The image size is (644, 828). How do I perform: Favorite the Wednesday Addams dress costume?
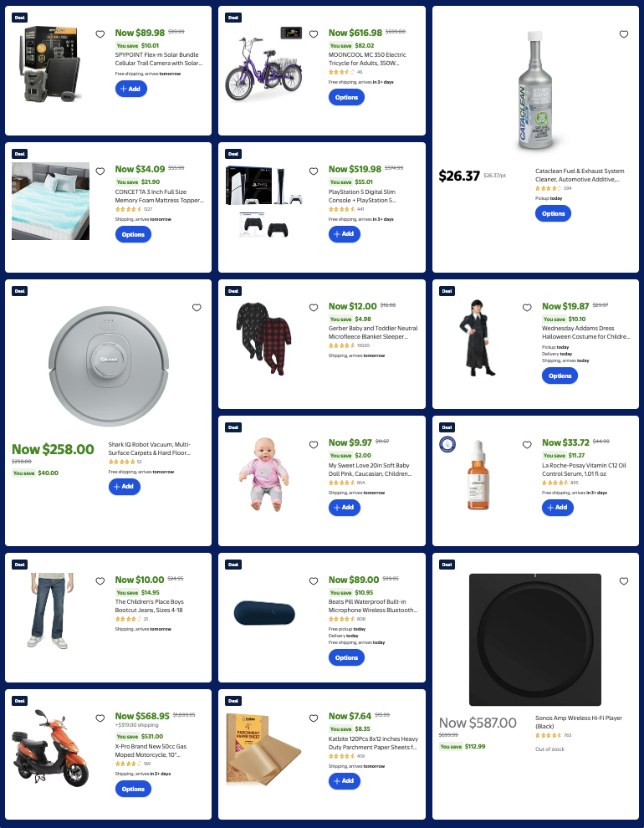[x=527, y=307]
